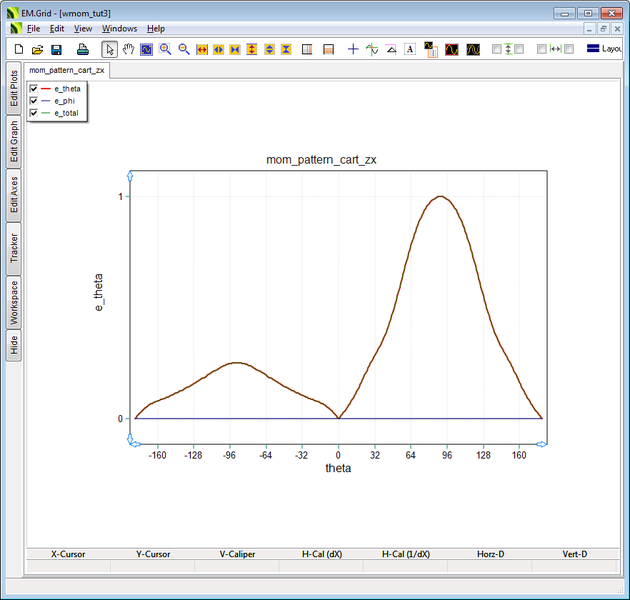Click the text annotation 'A' icon

click(x=410, y=49)
